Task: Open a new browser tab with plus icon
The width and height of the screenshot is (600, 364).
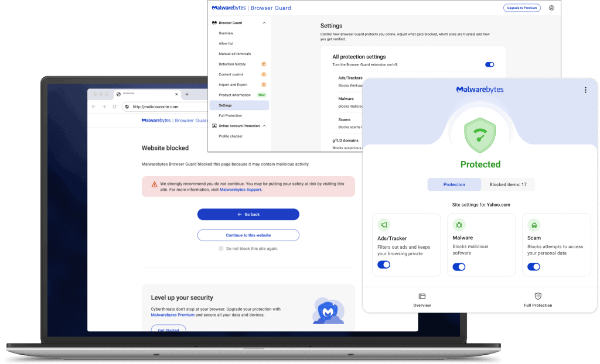Action: (187, 94)
